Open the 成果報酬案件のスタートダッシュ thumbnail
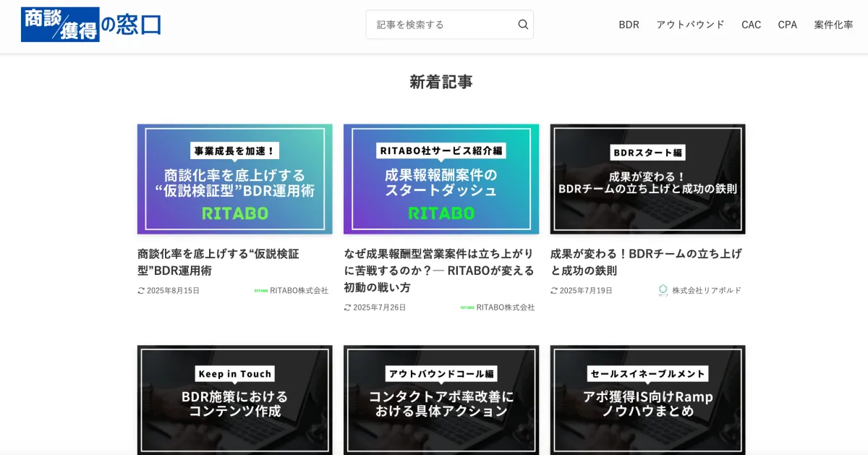The width and height of the screenshot is (868, 455). coord(441,179)
